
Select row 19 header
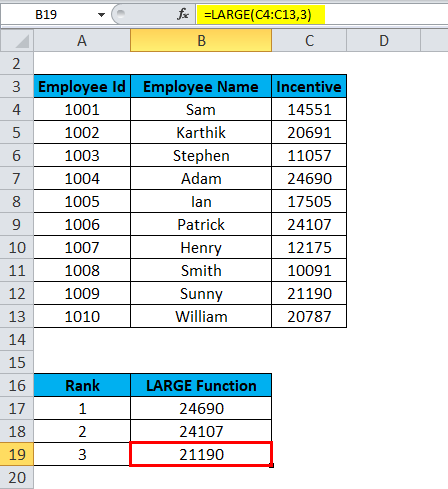point(17,454)
